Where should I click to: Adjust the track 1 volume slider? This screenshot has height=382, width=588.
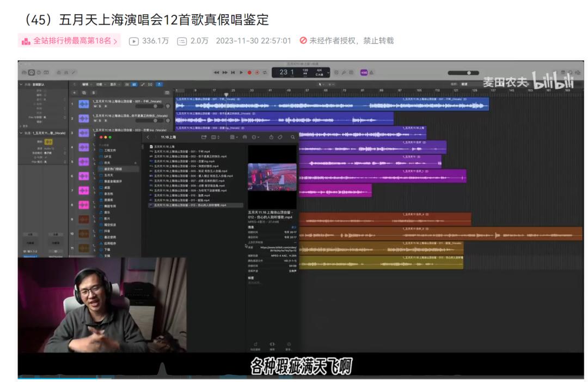(x=150, y=106)
